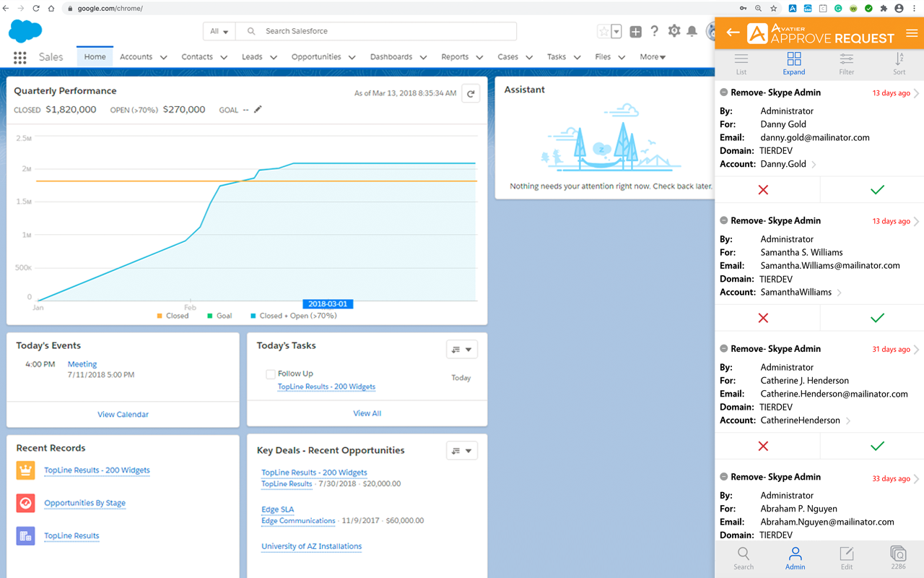Open Global Actions plus menu
Screen dimensions: 924x578
pos(635,31)
